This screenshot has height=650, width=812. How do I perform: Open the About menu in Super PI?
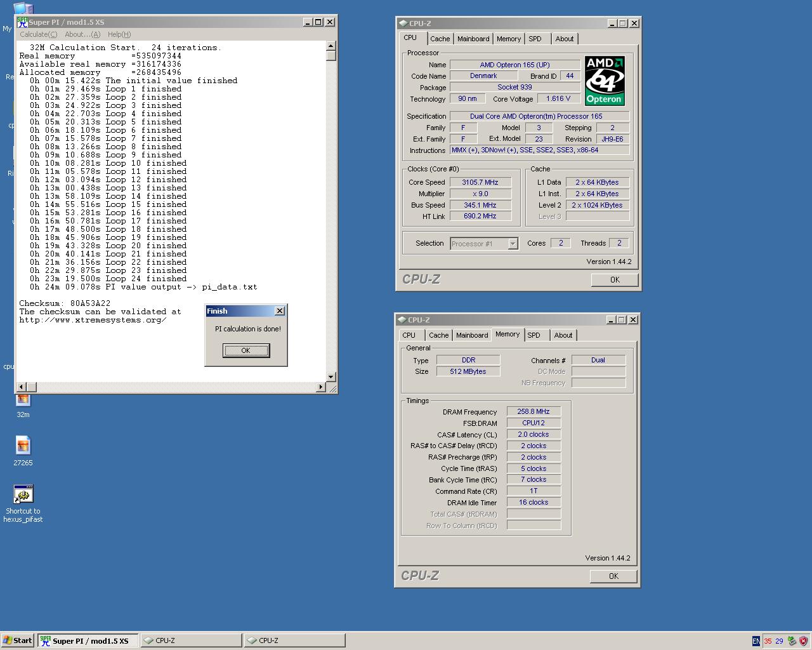82,34
